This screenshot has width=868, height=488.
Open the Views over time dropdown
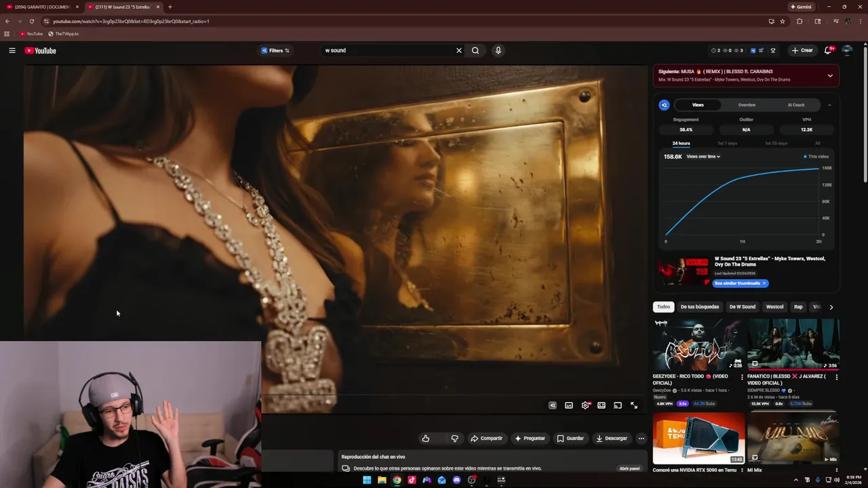703,157
